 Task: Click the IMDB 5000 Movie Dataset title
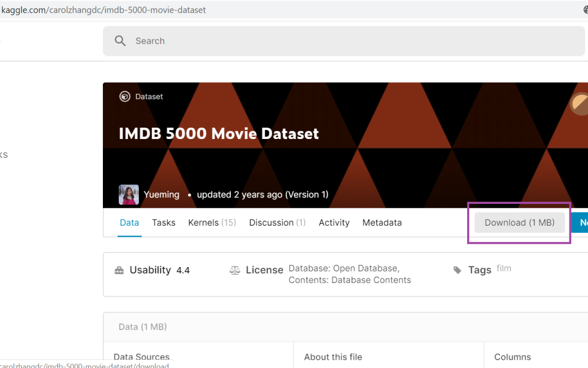coord(219,134)
